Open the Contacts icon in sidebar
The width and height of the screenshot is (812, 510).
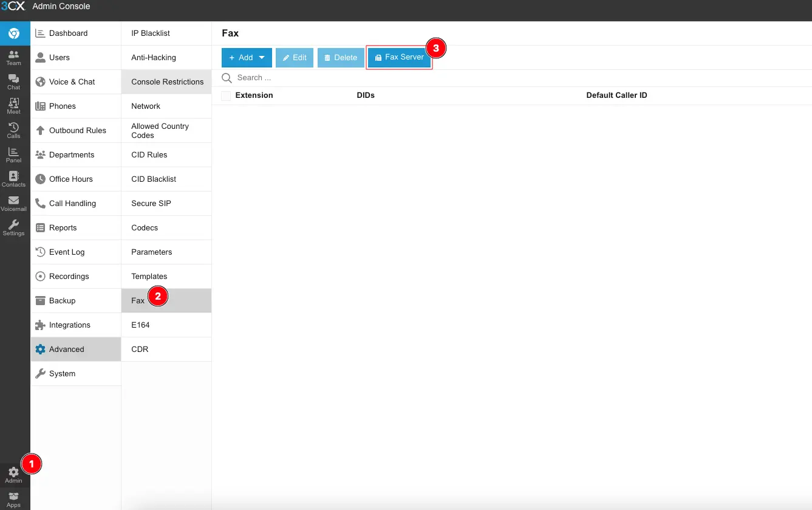pyautogui.click(x=13, y=179)
